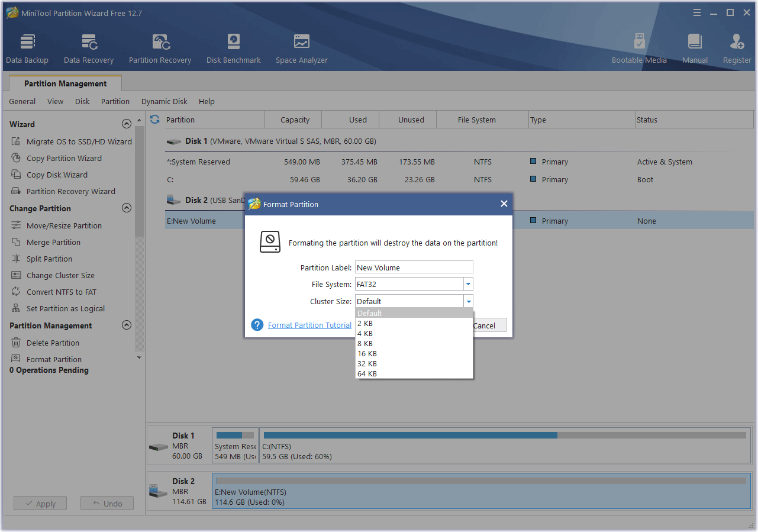The image size is (758, 532).
Task: Open the Format Partition Tutorial link
Action: pos(309,325)
